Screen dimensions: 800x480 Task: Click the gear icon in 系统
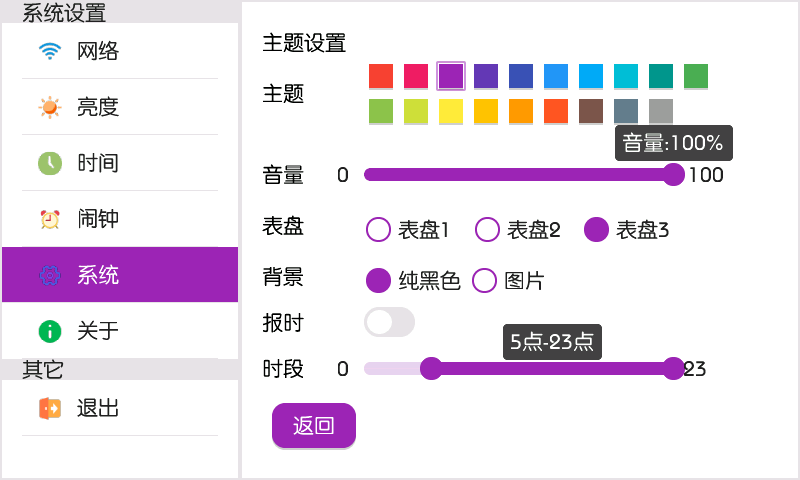pyautogui.click(x=50, y=275)
